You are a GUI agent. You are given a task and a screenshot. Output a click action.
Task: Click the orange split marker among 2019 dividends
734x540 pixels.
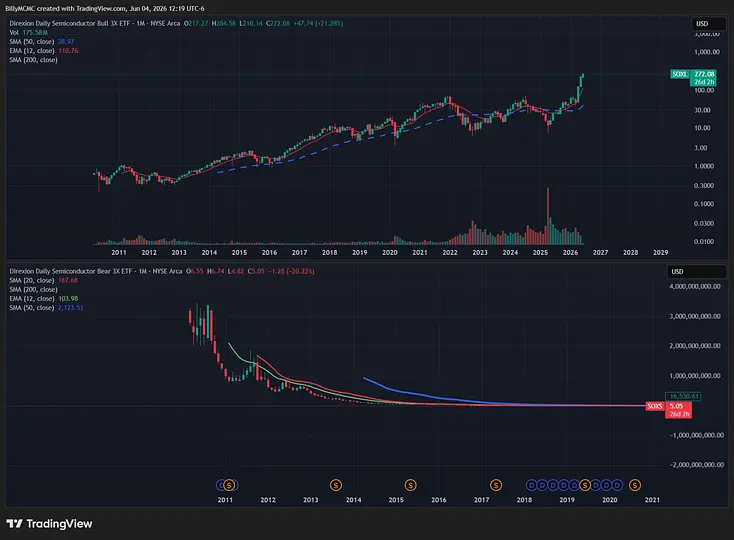tap(585, 485)
